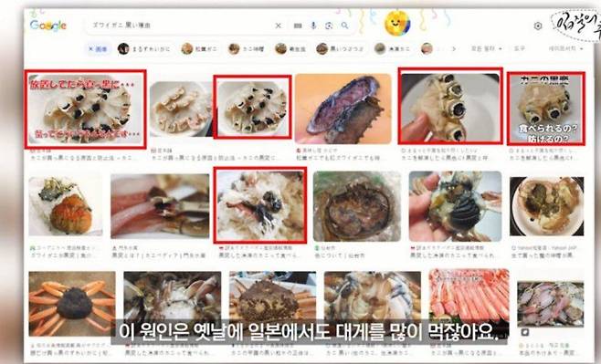The image size is (601, 364).
Task: Open caption link under purple crab shell image
Action: tap(338, 158)
